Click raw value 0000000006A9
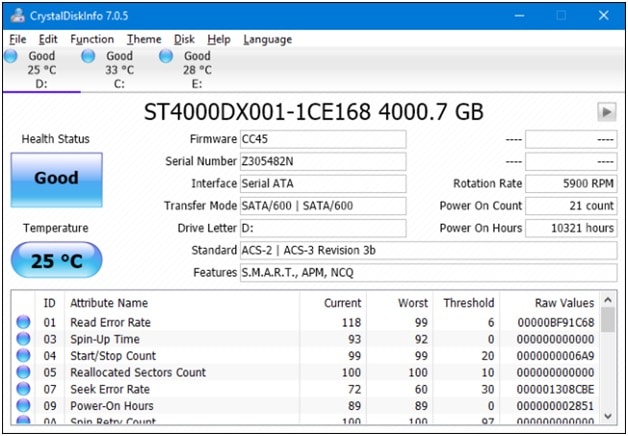This screenshot has height=436, width=628. [556, 356]
